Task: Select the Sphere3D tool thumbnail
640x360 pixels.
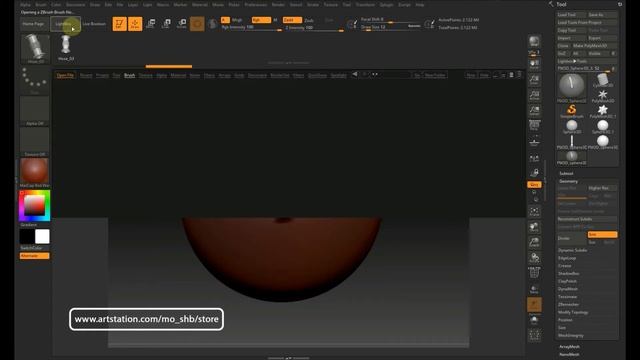Action: tap(571, 127)
